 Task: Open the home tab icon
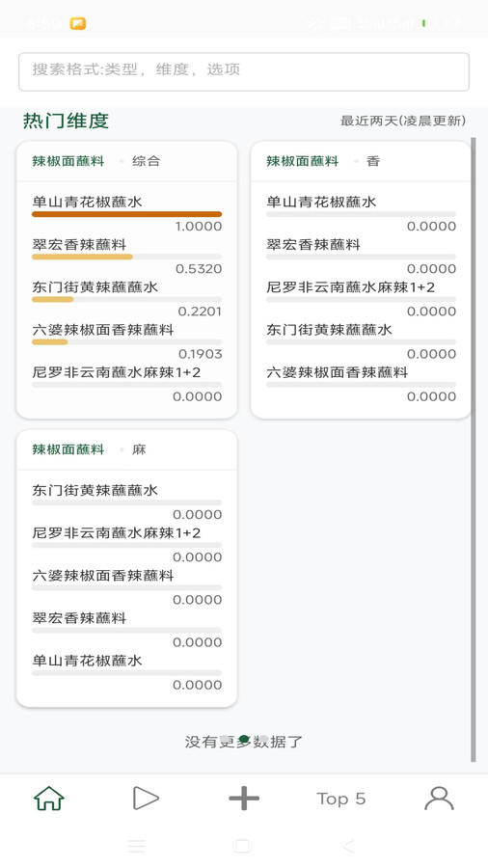tap(49, 799)
